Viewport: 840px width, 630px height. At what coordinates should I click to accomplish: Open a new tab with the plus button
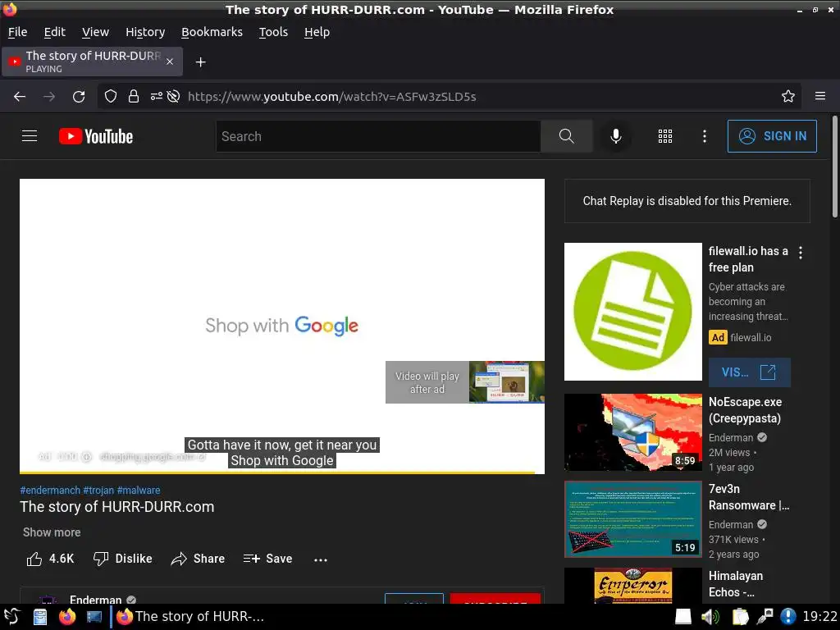tap(200, 62)
